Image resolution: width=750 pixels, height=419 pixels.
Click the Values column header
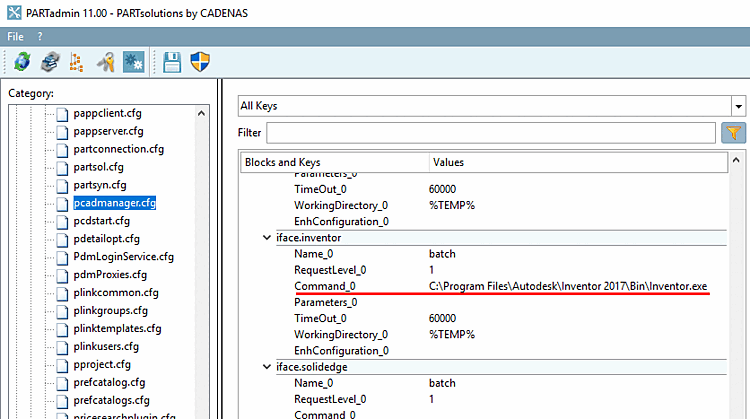(578, 162)
